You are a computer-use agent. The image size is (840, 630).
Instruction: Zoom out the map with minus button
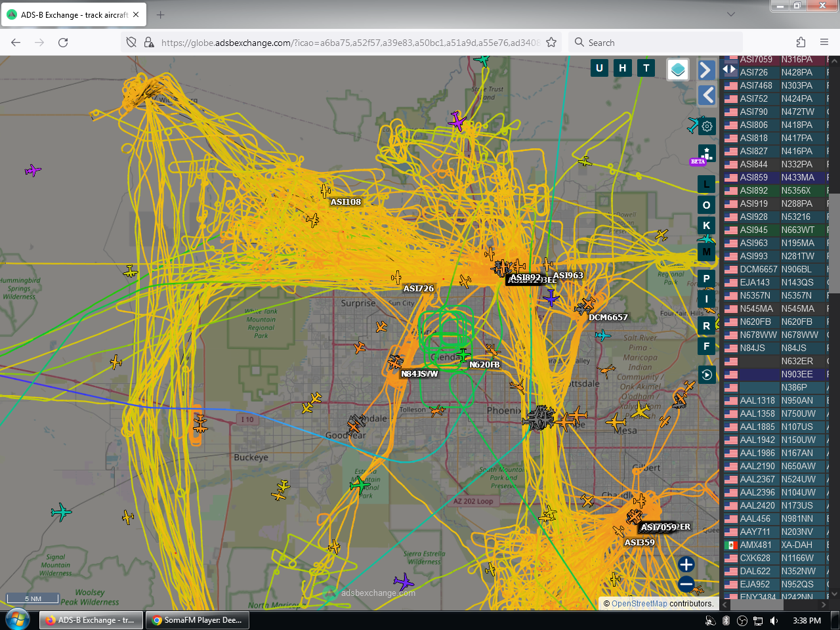(x=686, y=583)
